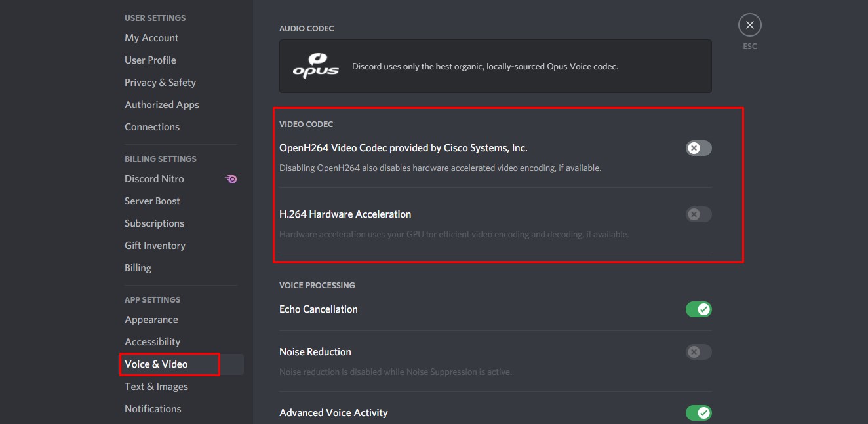
Task: Open Notifications settings
Action: click(x=153, y=408)
